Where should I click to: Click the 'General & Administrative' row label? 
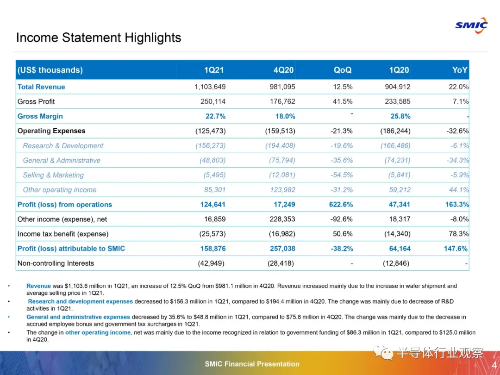pos(61,160)
